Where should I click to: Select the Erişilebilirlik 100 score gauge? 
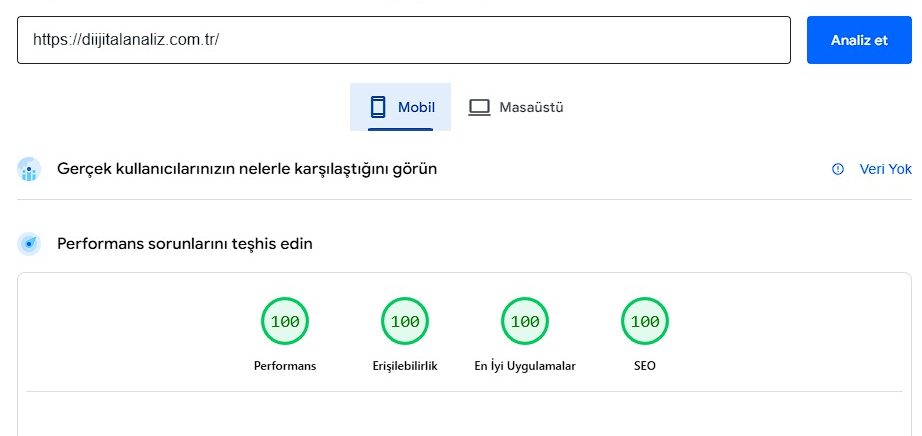point(405,321)
